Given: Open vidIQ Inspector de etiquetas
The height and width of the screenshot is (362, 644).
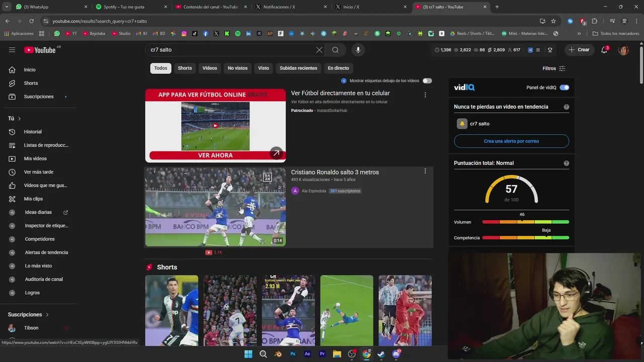Looking at the screenshot, I should (46, 226).
